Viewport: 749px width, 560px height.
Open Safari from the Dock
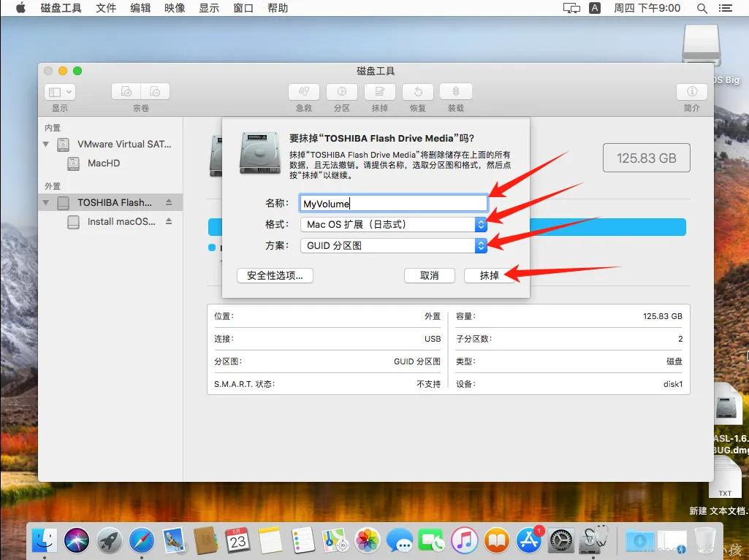(141, 541)
